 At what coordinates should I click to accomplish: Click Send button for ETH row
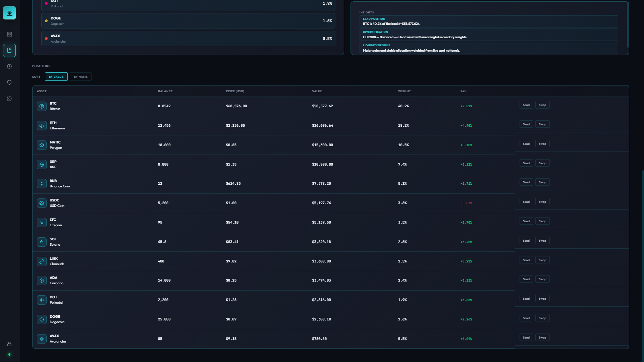(526, 124)
